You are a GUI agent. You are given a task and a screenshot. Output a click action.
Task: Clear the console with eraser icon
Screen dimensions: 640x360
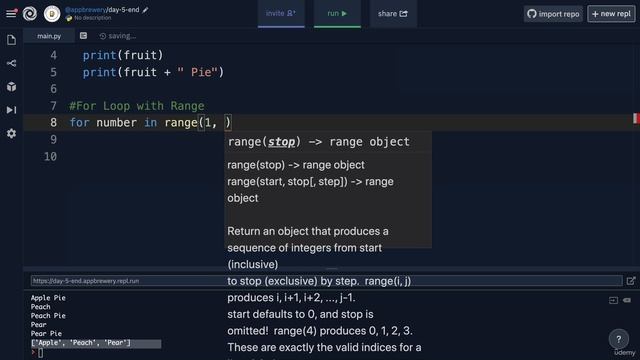tap(627, 300)
